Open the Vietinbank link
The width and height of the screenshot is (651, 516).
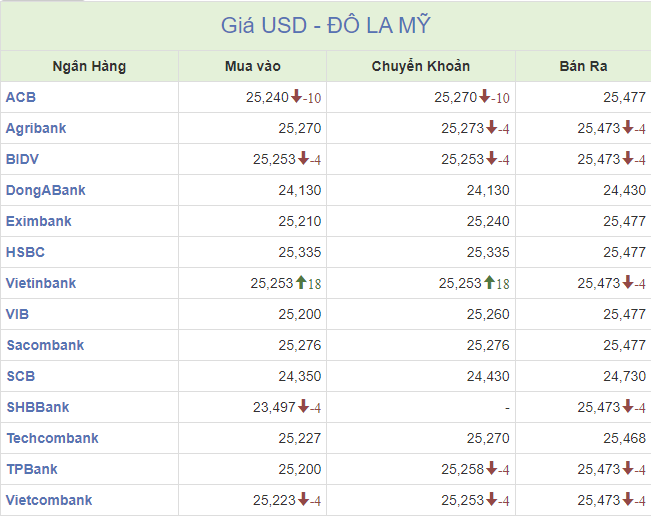pyautogui.click(x=41, y=283)
